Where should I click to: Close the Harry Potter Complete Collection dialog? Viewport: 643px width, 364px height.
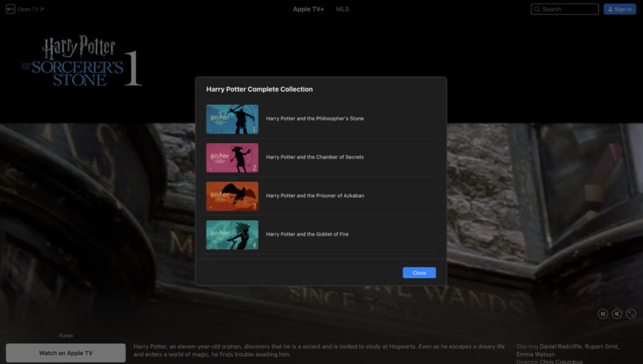click(419, 272)
